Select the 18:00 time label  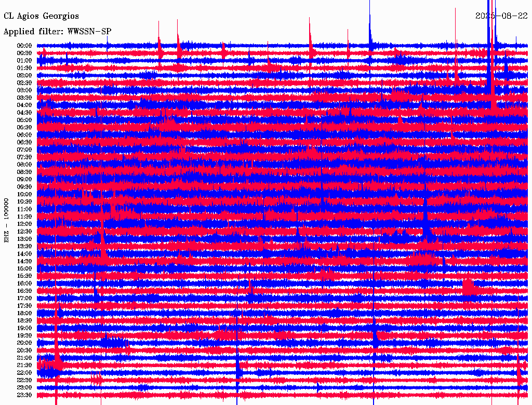(24, 313)
